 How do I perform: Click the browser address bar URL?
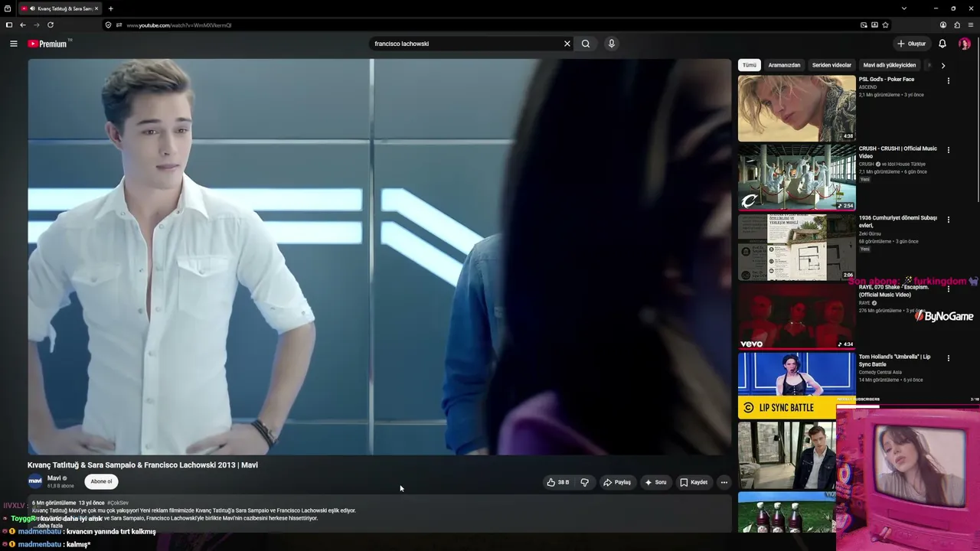coord(179,25)
